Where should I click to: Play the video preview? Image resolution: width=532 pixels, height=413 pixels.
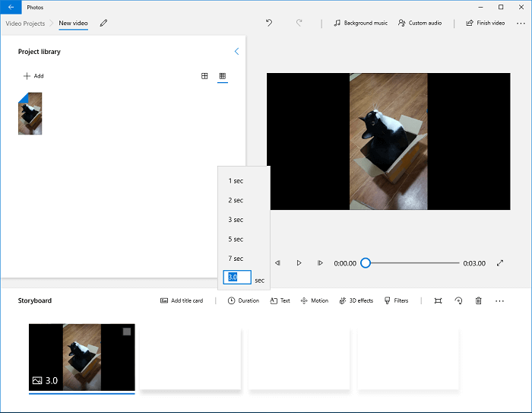[x=299, y=263]
